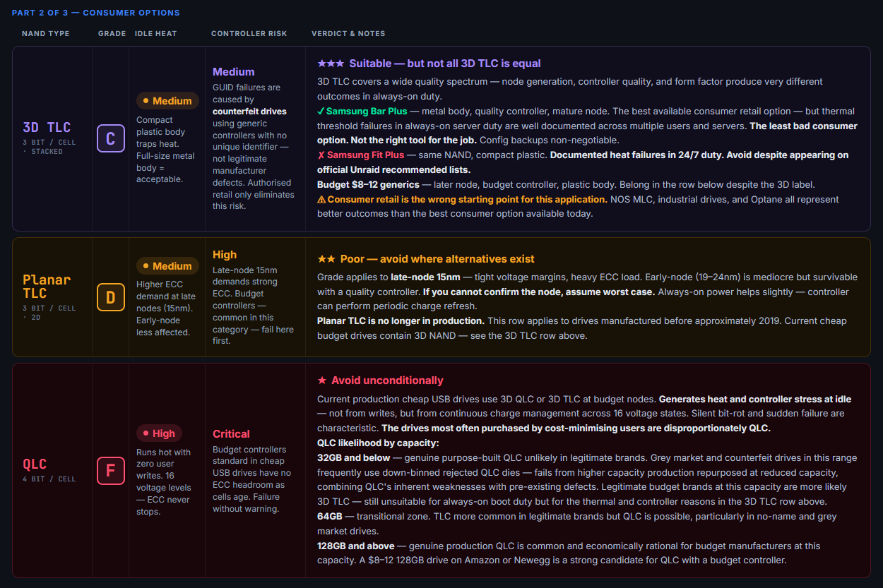Click 'The least bad consumer option' bold text
This screenshot has width=883, height=588.
pos(587,133)
